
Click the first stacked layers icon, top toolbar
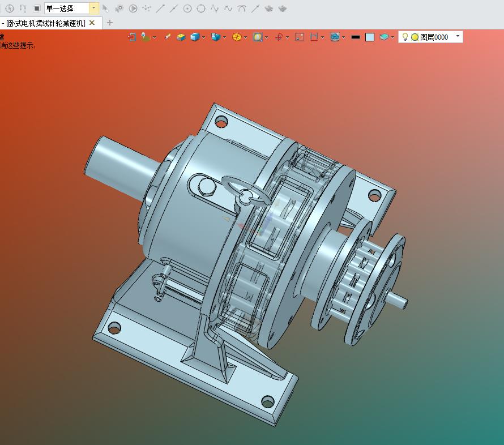(269, 8)
